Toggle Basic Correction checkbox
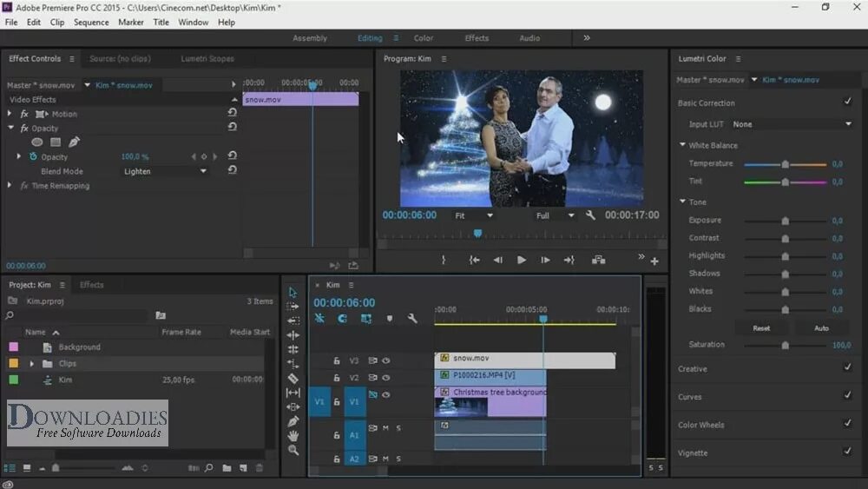868x489 pixels. (x=847, y=102)
